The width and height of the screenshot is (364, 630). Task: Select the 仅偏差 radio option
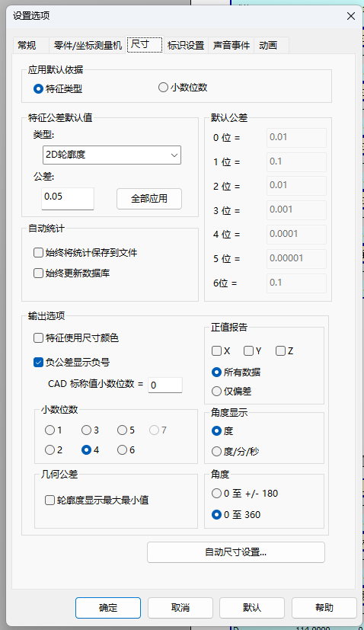pyautogui.click(x=231, y=392)
